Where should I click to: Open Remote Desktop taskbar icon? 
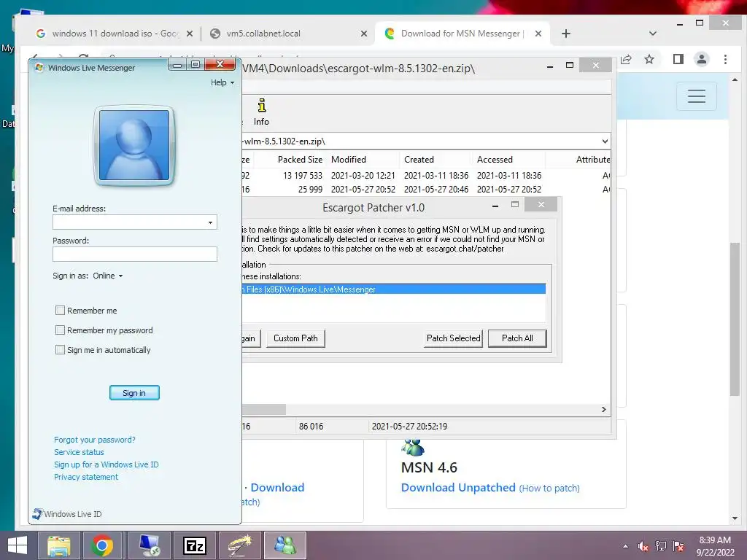[149, 545]
